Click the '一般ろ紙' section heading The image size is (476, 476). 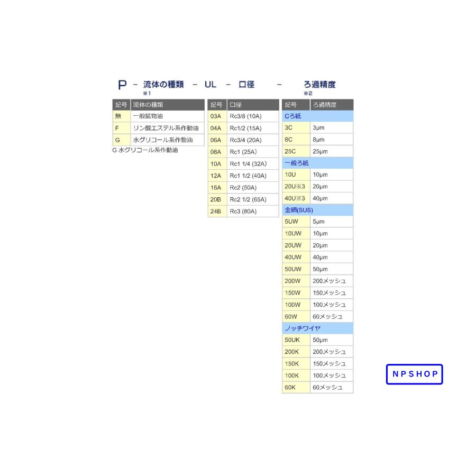point(317,163)
